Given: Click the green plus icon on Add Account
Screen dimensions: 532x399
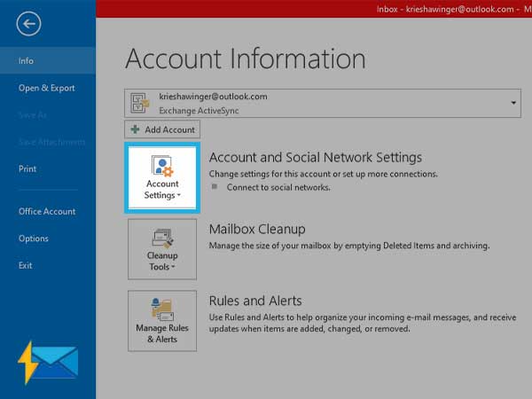Looking at the screenshot, I should click(x=135, y=129).
